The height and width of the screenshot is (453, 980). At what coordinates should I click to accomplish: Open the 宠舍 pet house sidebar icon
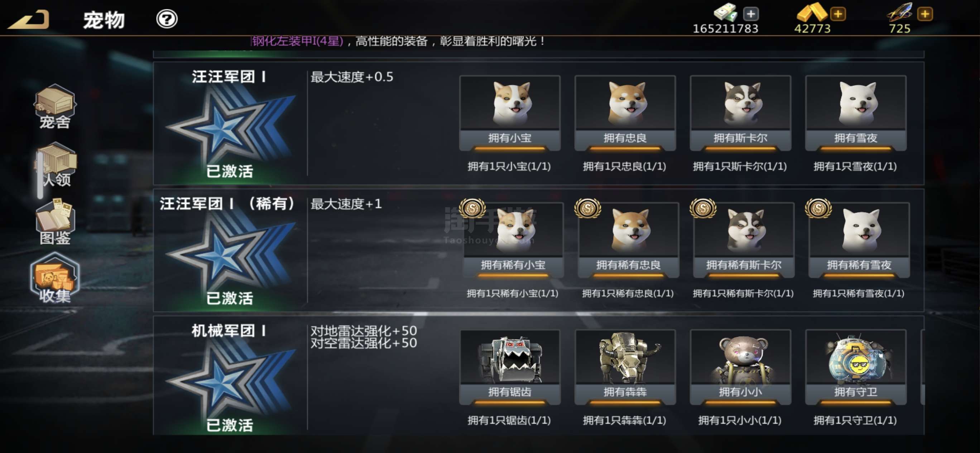pyautogui.click(x=56, y=106)
